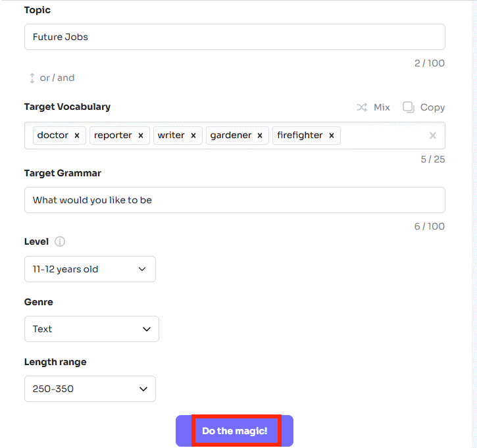Delete the firefighter tag
Image resolution: width=477 pixels, height=448 pixels.
click(332, 136)
